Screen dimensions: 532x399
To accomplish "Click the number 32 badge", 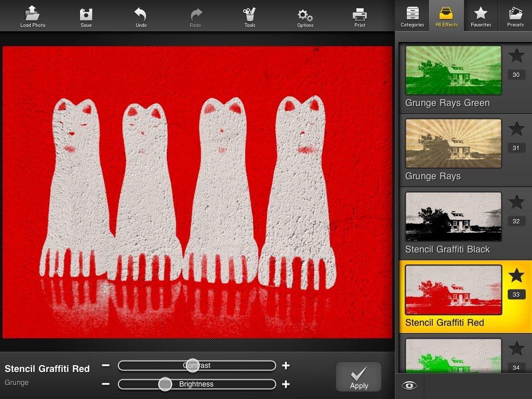I will (x=516, y=221).
